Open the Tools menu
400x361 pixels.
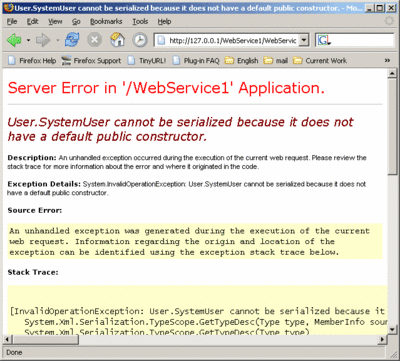pyautogui.click(x=140, y=22)
